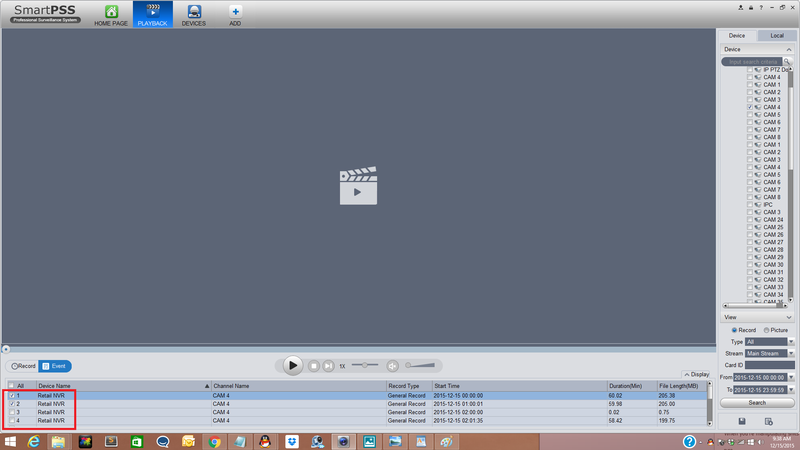
Task: Open the HOME PAGE icon
Action: pos(111,12)
